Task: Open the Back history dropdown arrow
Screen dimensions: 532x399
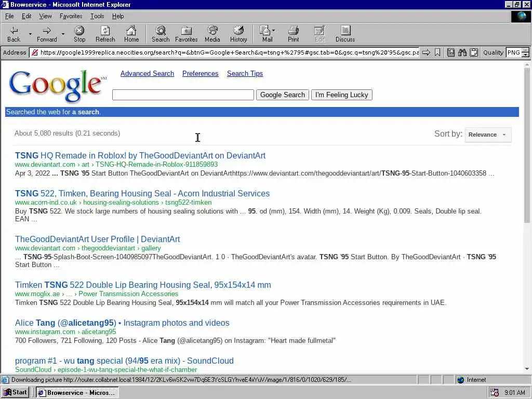Action: (x=30, y=34)
